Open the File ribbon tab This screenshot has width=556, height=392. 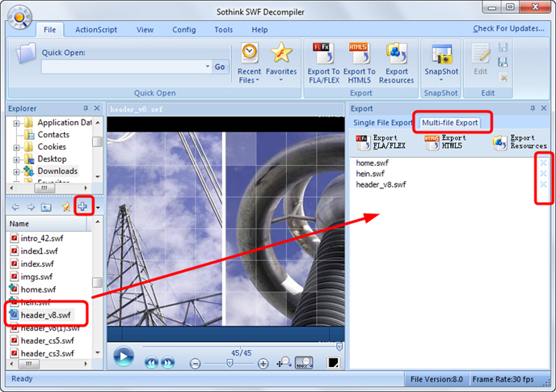(49, 30)
